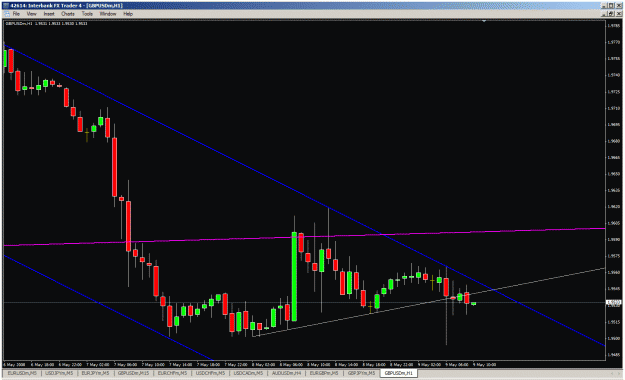Switch to the EURUSDm,M5 chart tab

(x=22, y=373)
